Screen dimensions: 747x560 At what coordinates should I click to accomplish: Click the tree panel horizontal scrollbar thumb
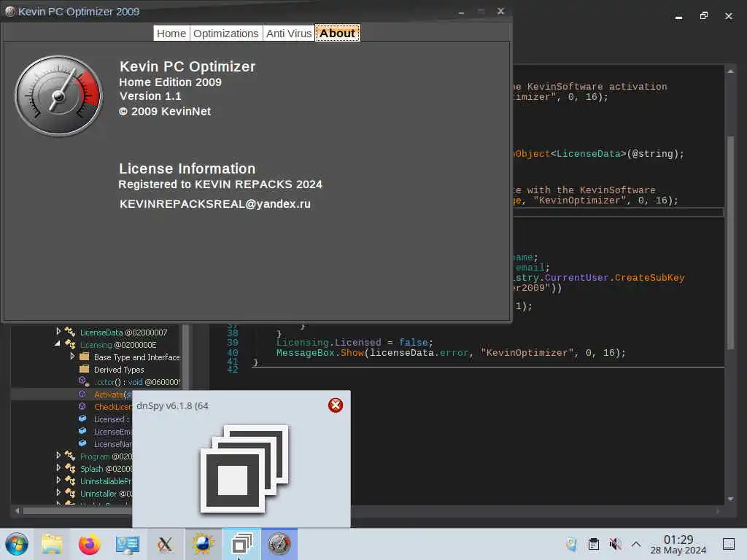click(77, 510)
